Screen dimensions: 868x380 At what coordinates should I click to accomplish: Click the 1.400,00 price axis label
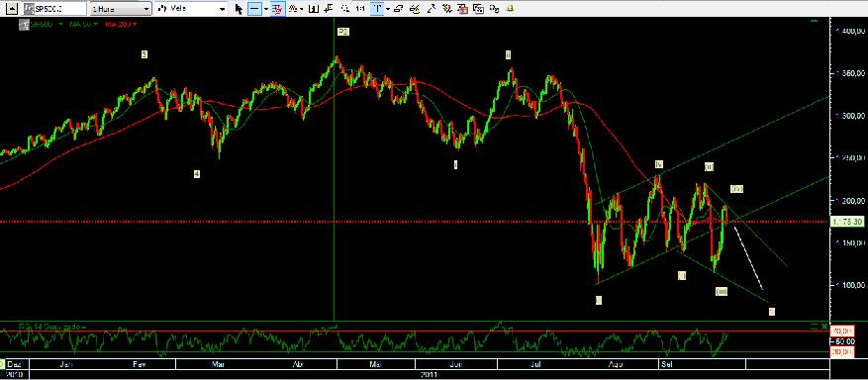point(850,32)
